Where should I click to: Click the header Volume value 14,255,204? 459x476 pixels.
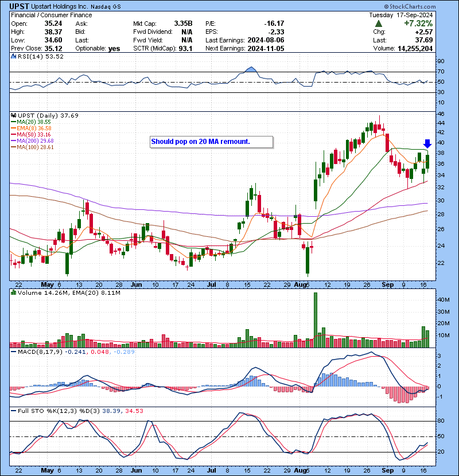[x=415, y=48]
